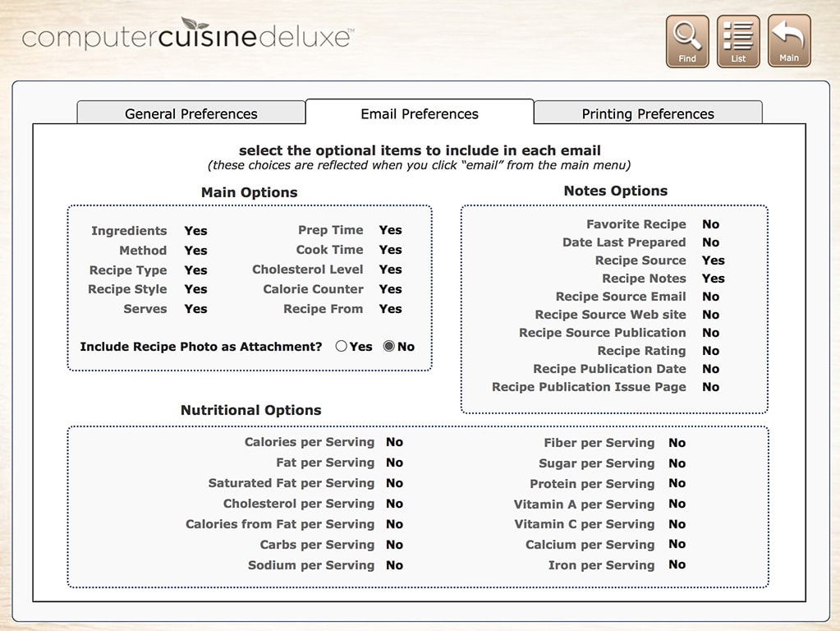Toggle the Ingredients Yes value
Image resolution: width=840 pixels, height=631 pixels.
coord(195,231)
